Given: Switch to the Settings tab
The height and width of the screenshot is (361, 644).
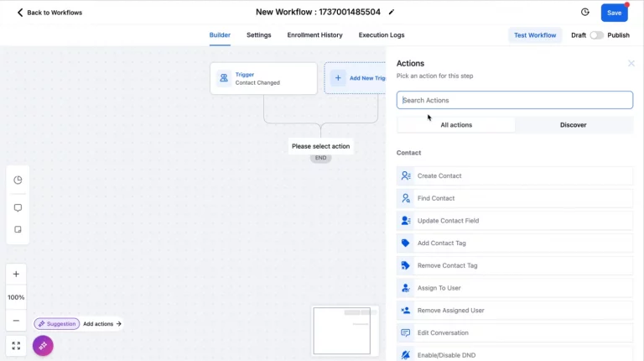Looking at the screenshot, I should point(258,35).
